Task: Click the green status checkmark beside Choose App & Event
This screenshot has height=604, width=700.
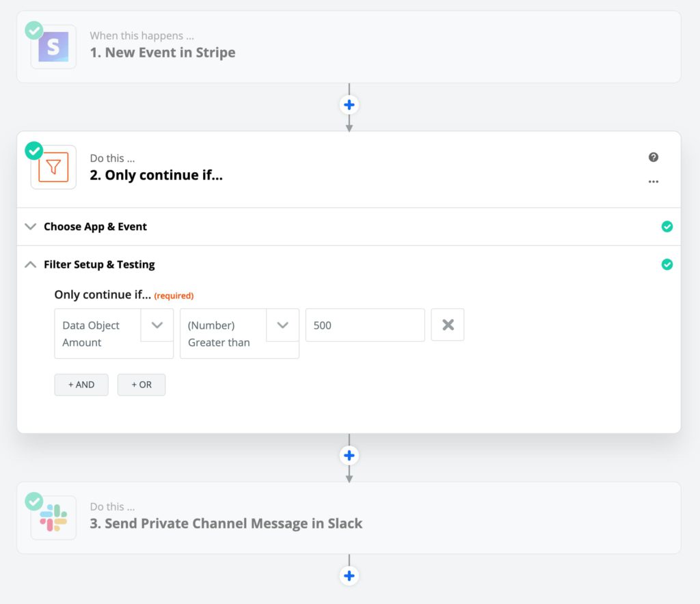Action: [668, 226]
